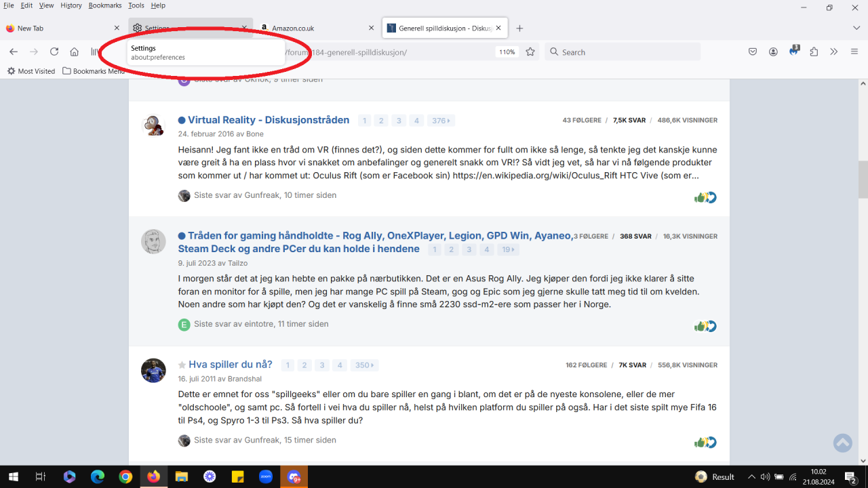Give a thumbs-up to the Virtual Reality thread
The height and width of the screenshot is (488, 868).
click(x=701, y=197)
